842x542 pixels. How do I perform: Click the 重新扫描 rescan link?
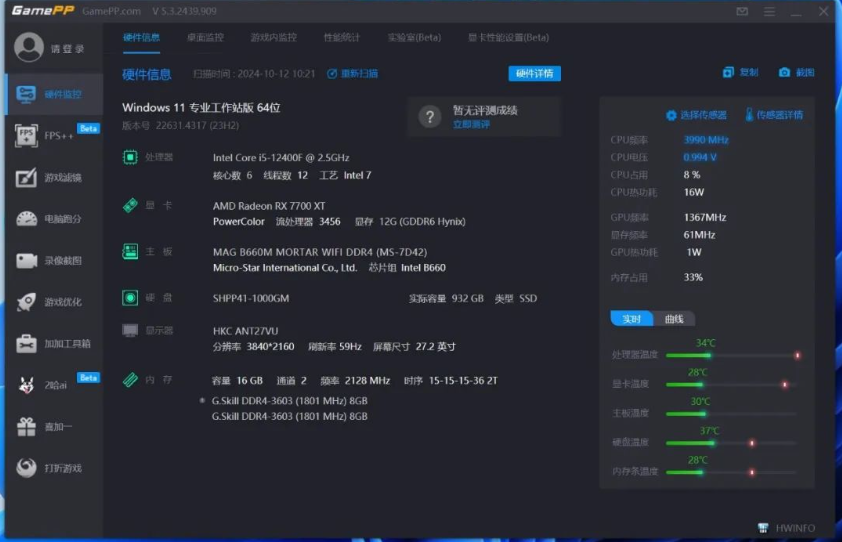(352, 74)
